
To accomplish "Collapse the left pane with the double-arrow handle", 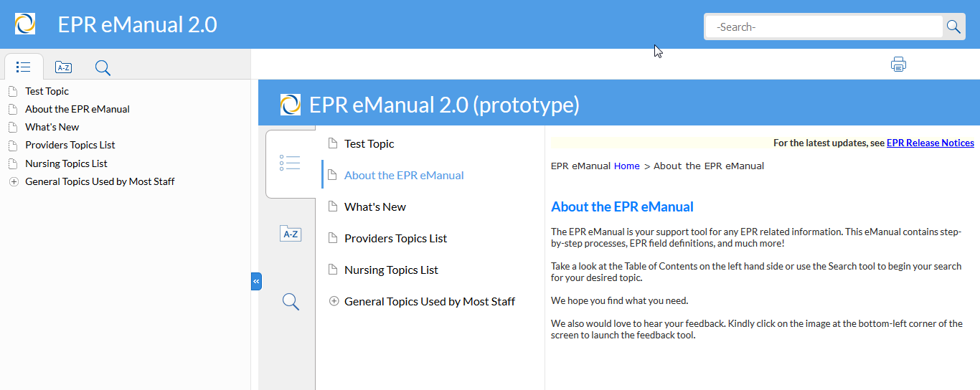I will coord(256,281).
